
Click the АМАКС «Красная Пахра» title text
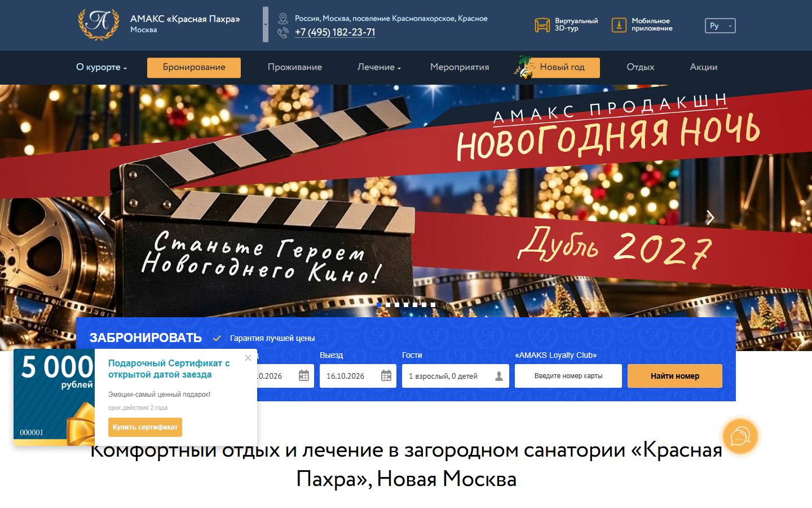[x=185, y=19]
